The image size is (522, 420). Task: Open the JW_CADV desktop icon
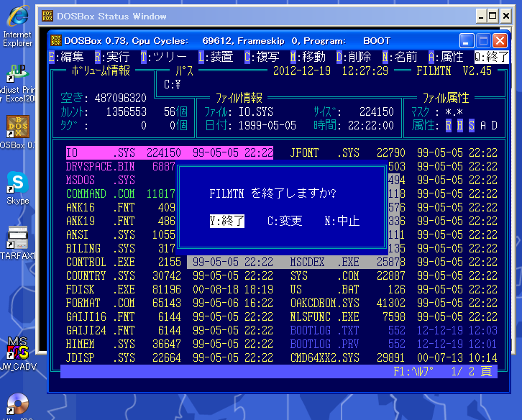pyautogui.click(x=18, y=354)
